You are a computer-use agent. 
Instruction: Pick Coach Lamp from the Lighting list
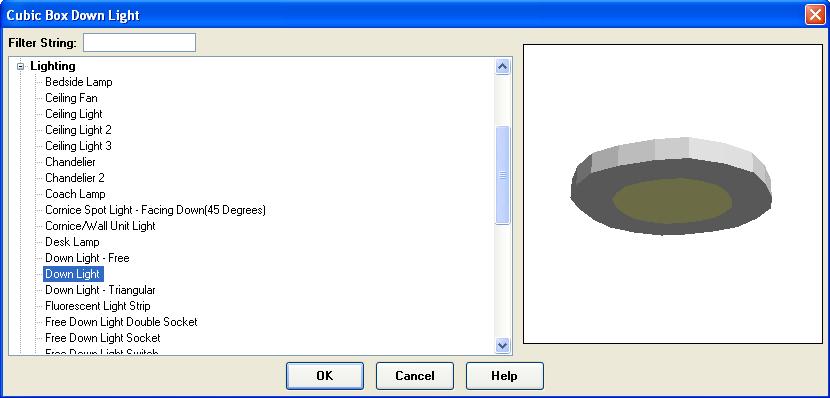[75, 194]
